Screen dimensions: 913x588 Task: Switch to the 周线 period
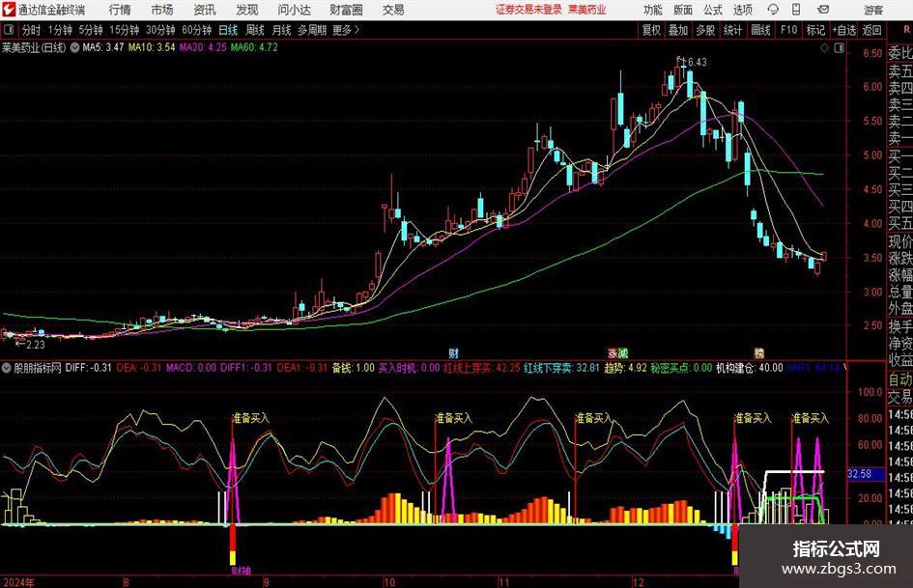tap(255, 30)
